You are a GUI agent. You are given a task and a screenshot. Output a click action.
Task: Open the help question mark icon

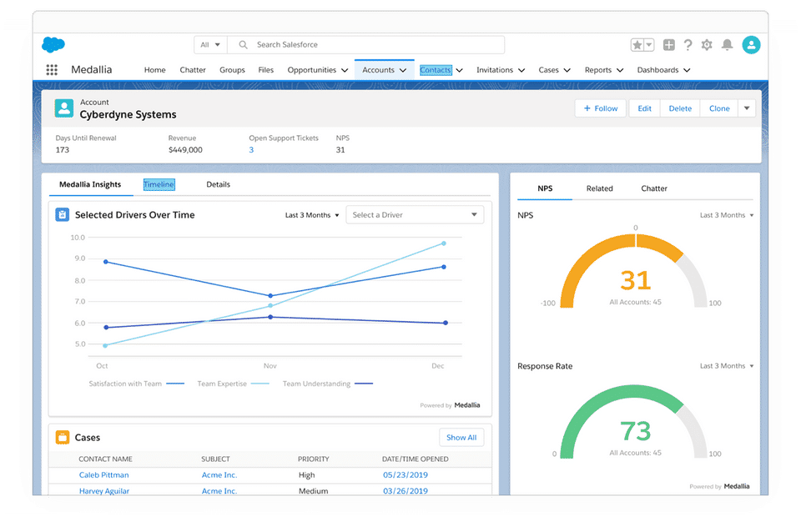688,45
